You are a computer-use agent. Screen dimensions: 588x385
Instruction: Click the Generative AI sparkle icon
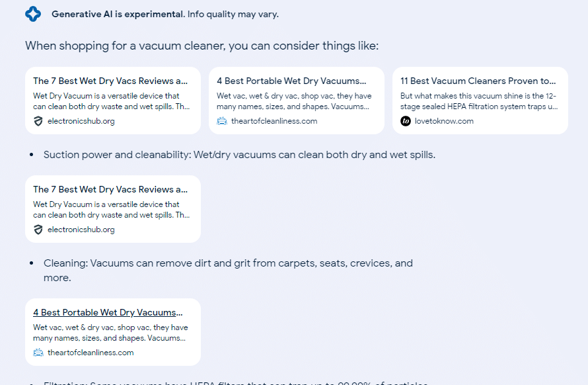[x=33, y=14]
